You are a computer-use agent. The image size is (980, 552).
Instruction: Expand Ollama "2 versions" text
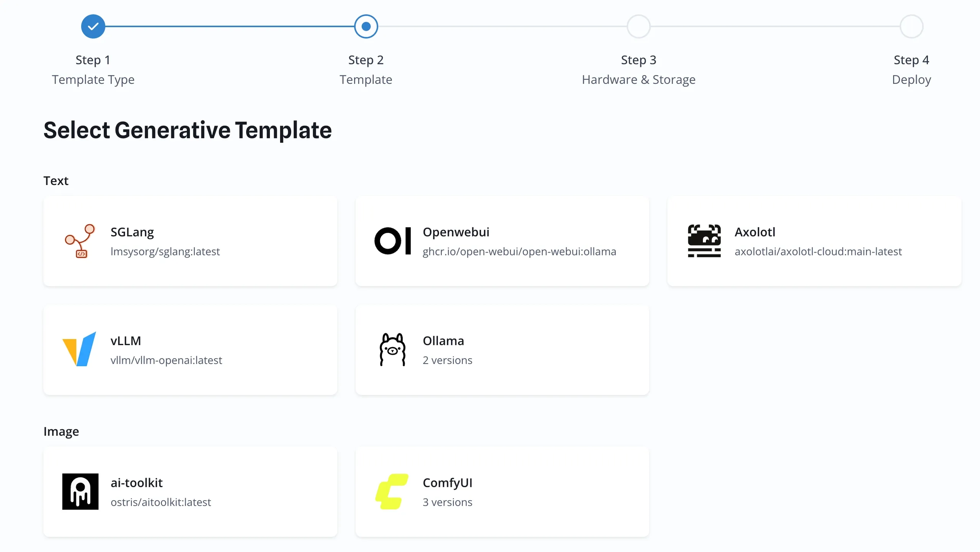[448, 360]
